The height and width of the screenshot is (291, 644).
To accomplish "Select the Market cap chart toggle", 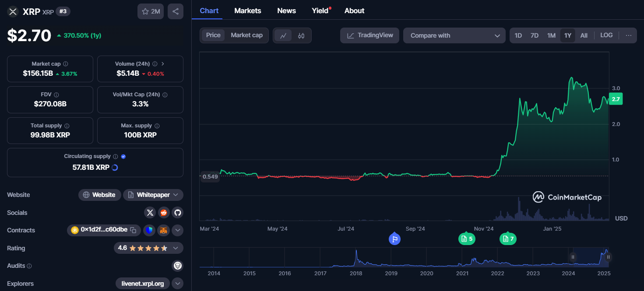I will 246,35.
